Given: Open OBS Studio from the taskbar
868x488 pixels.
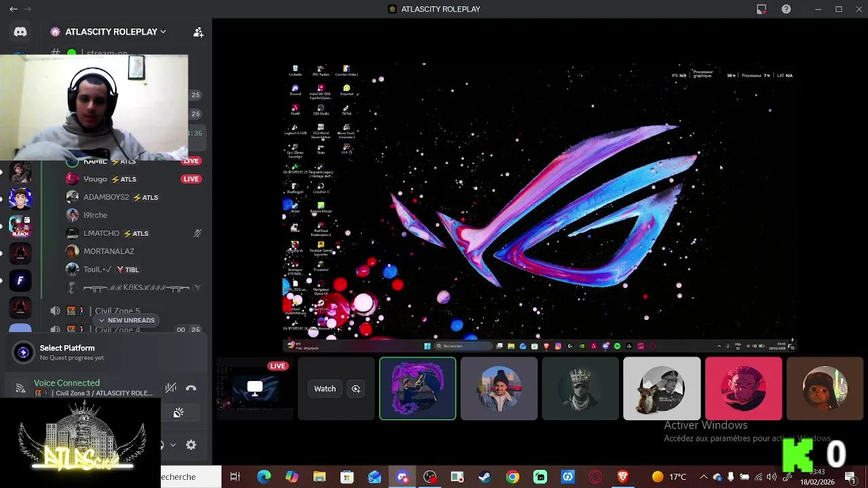Looking at the screenshot, I should click(430, 476).
